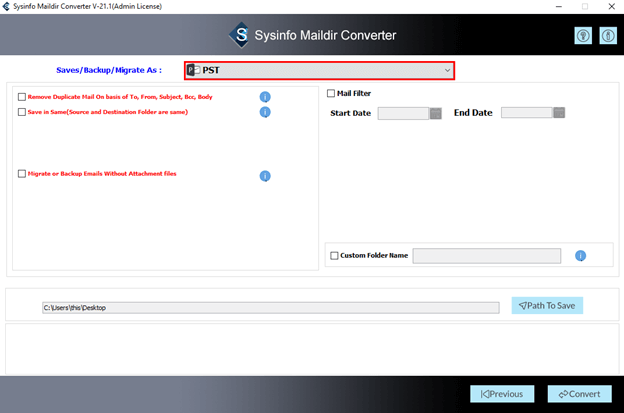Click the 'Sysinfo Maildir Converter' header title
This screenshot has width=624, height=413.
pos(326,35)
